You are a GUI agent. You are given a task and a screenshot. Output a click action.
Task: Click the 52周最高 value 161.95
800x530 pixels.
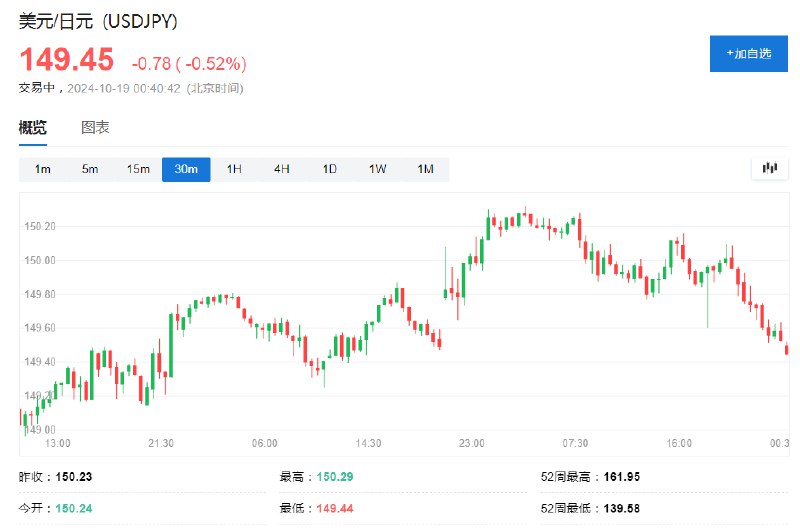pyautogui.click(x=621, y=477)
